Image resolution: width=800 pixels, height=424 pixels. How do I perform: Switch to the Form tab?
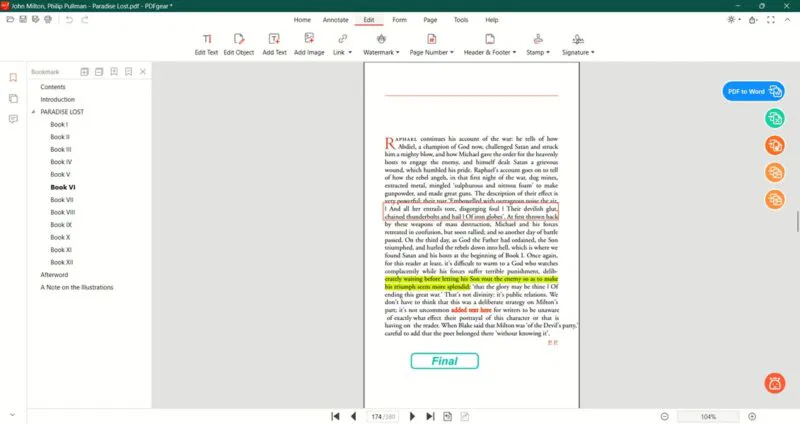(399, 20)
